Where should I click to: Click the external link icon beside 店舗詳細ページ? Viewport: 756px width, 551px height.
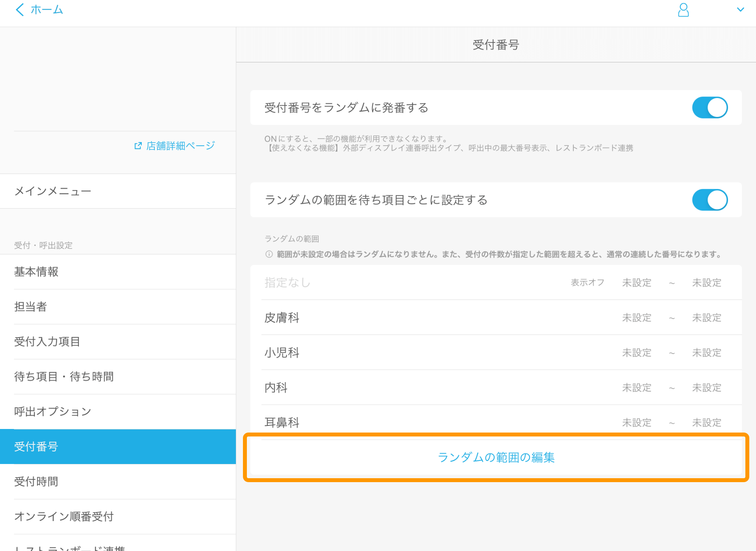138,146
